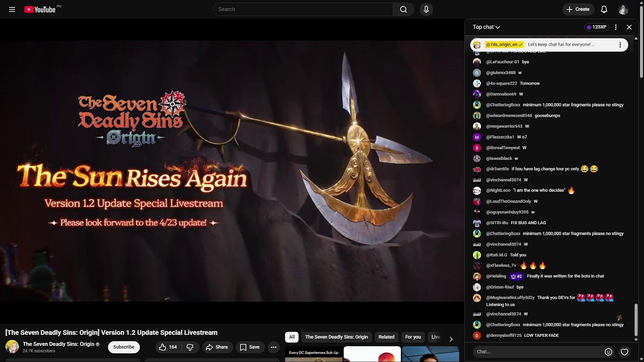
Task: Click The Seven Deadly Sins channel avatar
Action: click(12, 347)
